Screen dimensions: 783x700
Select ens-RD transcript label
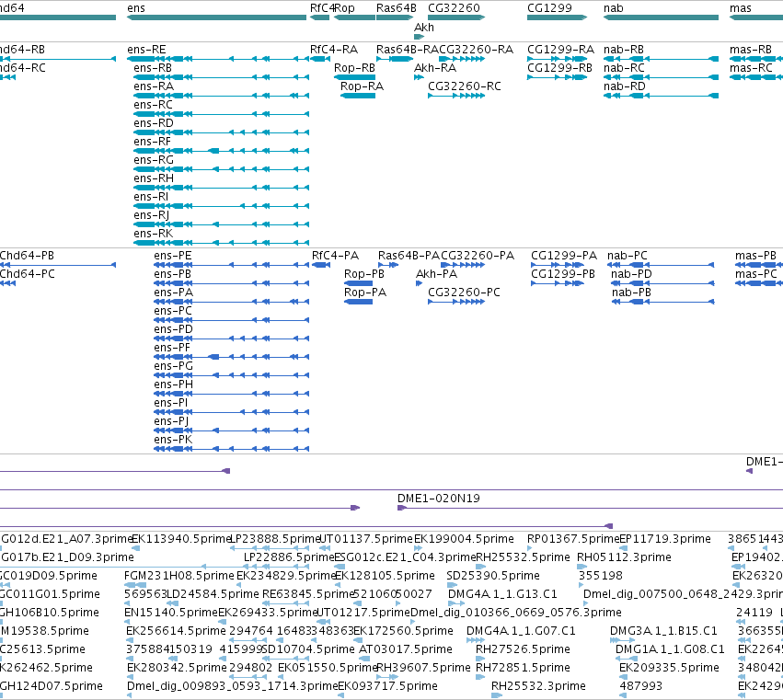(154, 123)
